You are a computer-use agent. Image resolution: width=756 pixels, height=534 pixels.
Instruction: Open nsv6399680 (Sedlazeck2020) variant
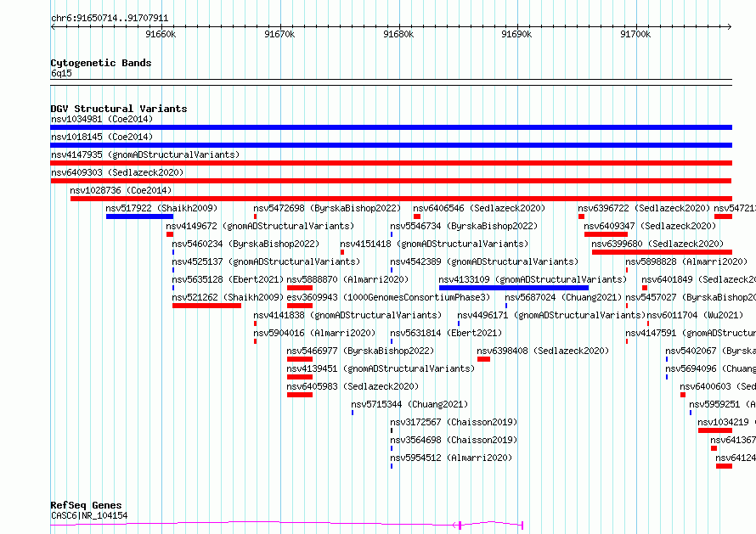coord(657,244)
